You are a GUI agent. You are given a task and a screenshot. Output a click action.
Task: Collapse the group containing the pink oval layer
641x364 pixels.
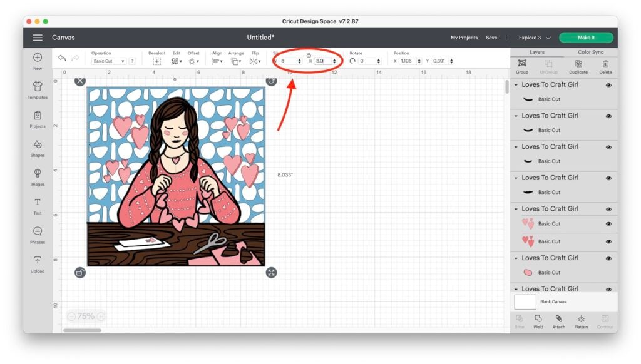coord(516,258)
